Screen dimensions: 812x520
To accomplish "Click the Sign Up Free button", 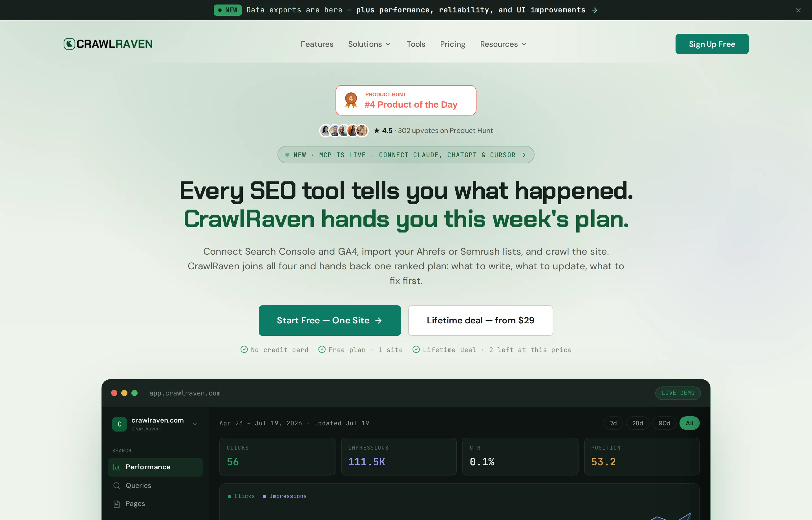I will click(x=712, y=44).
